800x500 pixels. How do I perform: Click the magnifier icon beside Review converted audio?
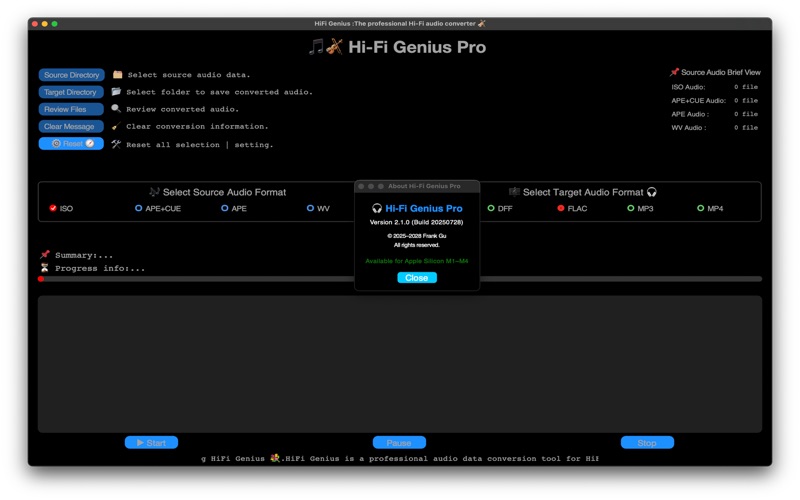(x=116, y=109)
